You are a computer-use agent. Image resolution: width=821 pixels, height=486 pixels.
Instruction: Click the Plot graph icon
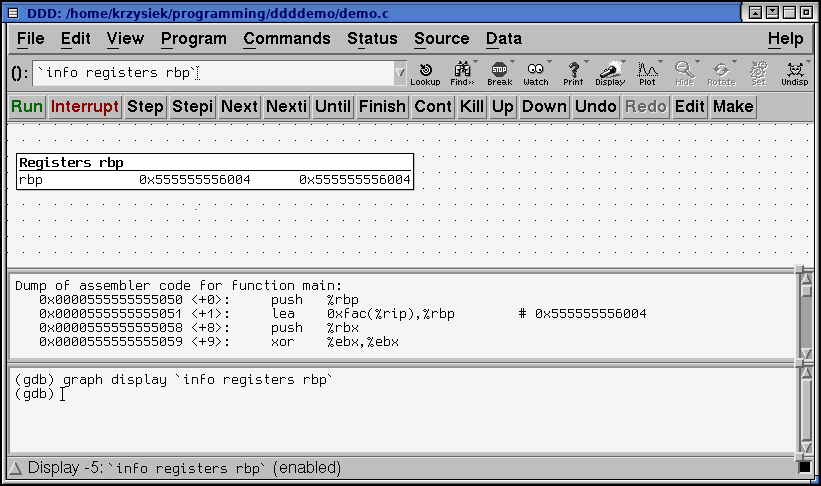click(x=647, y=74)
